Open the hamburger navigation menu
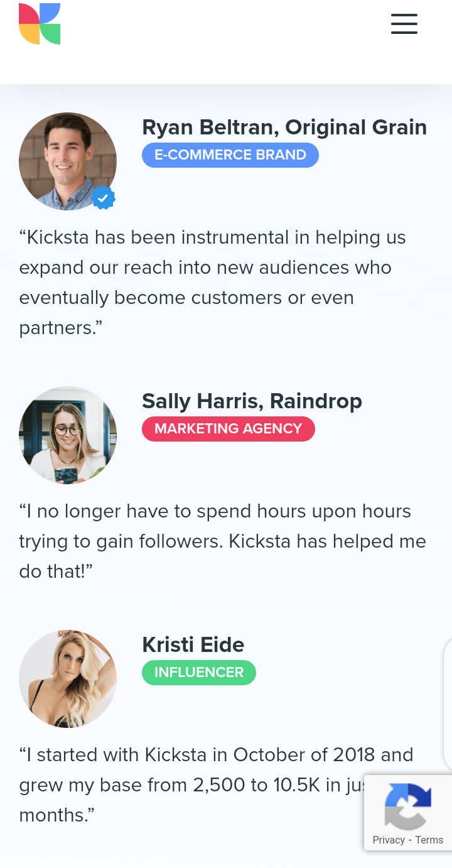 tap(404, 24)
